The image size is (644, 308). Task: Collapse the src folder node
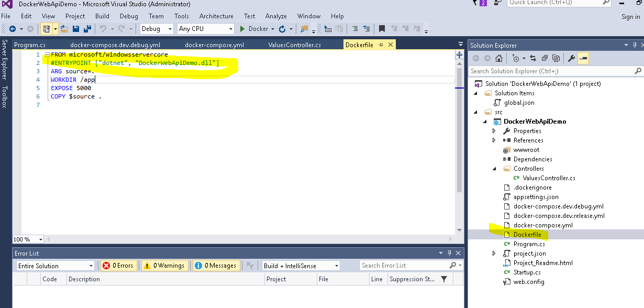click(476, 112)
